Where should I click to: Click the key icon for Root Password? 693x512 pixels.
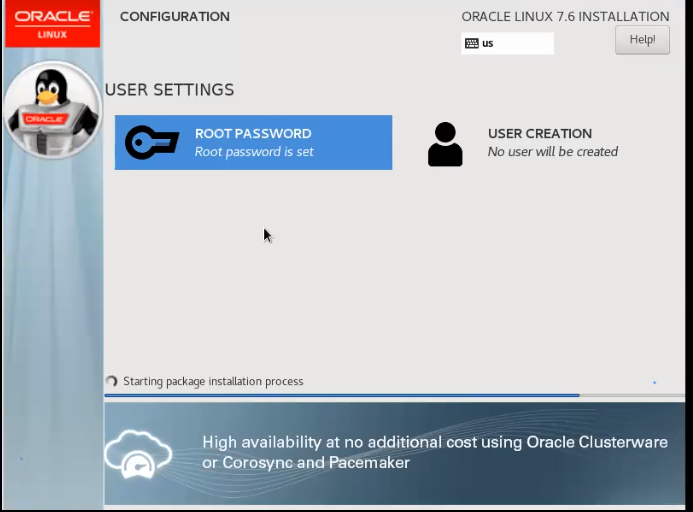point(152,142)
